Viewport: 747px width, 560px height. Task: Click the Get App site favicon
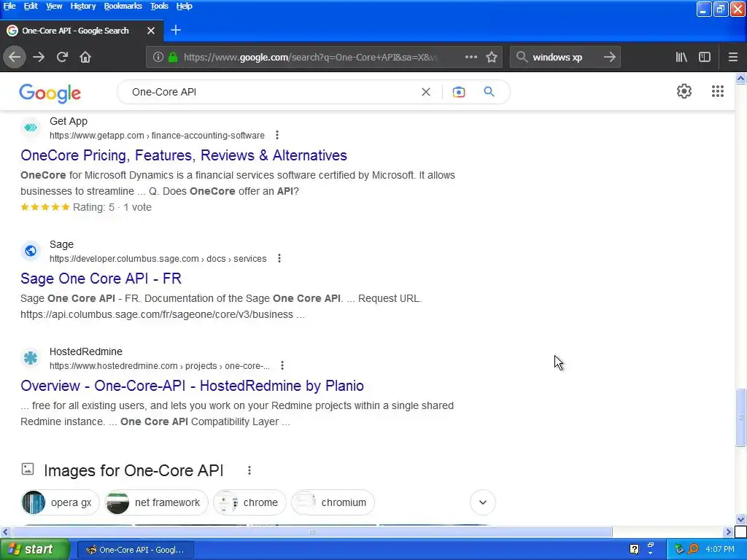31,128
